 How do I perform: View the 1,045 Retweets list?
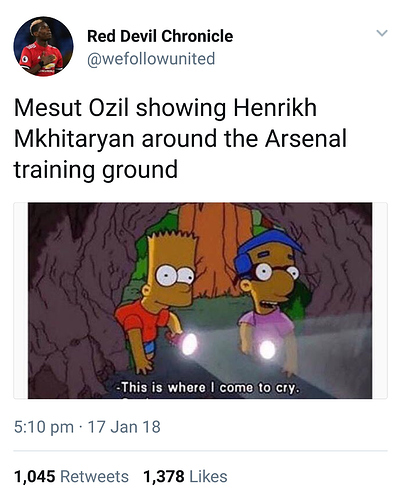click(x=71, y=476)
